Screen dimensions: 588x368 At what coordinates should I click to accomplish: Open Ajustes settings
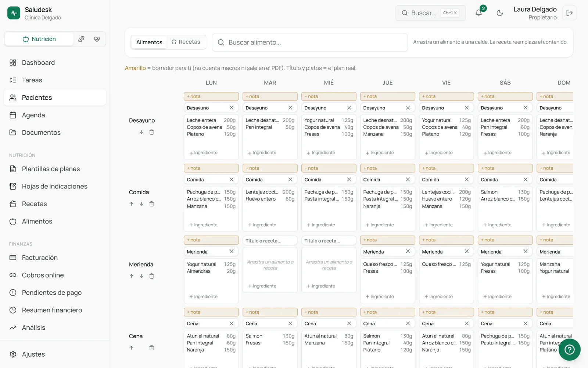[55, 354]
